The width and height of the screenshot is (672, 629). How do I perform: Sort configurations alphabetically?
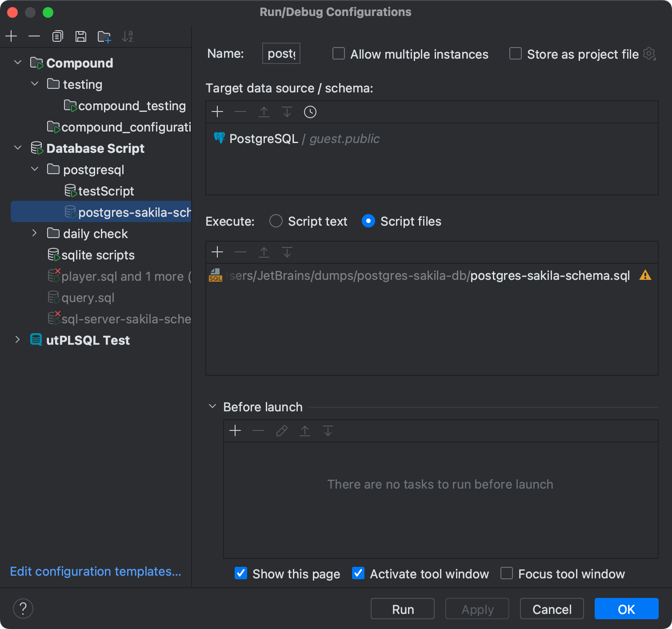(x=128, y=36)
